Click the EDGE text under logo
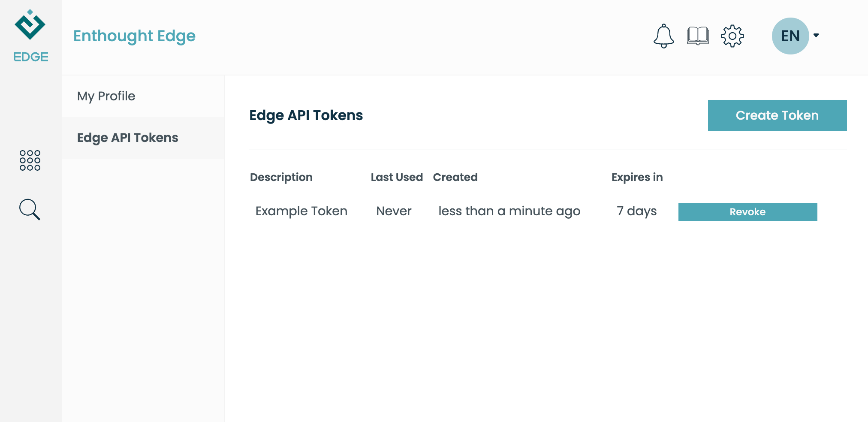The height and width of the screenshot is (422, 868). [30, 57]
